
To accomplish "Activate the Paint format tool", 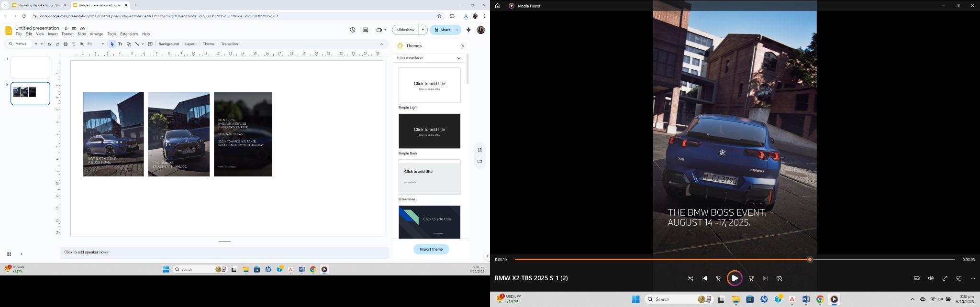I will pos(74,44).
